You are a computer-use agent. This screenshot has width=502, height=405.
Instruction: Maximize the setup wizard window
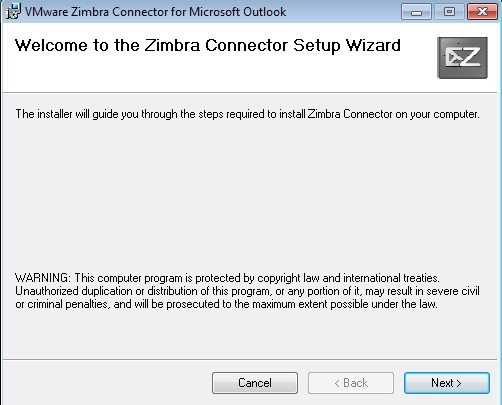tap(449, 12)
